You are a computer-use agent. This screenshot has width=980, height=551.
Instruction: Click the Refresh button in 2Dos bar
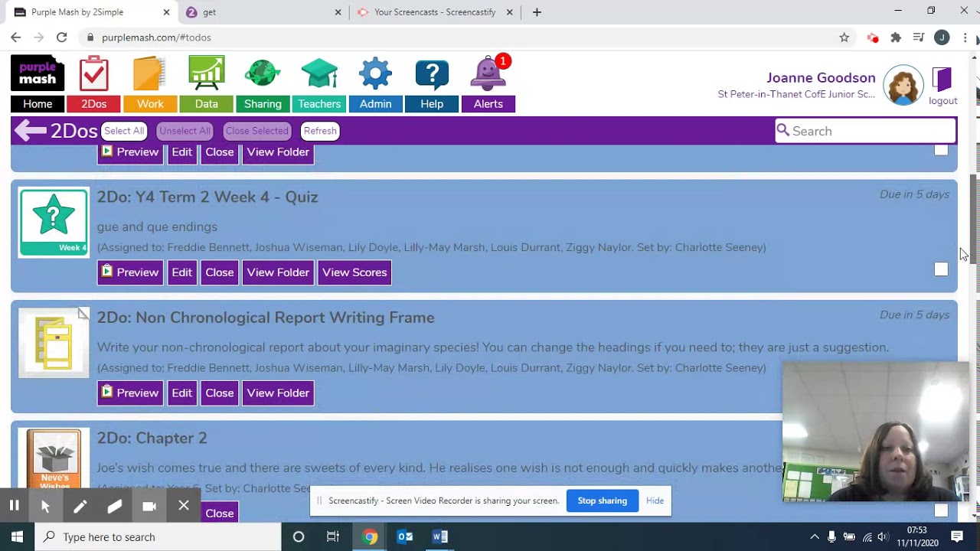pos(320,131)
